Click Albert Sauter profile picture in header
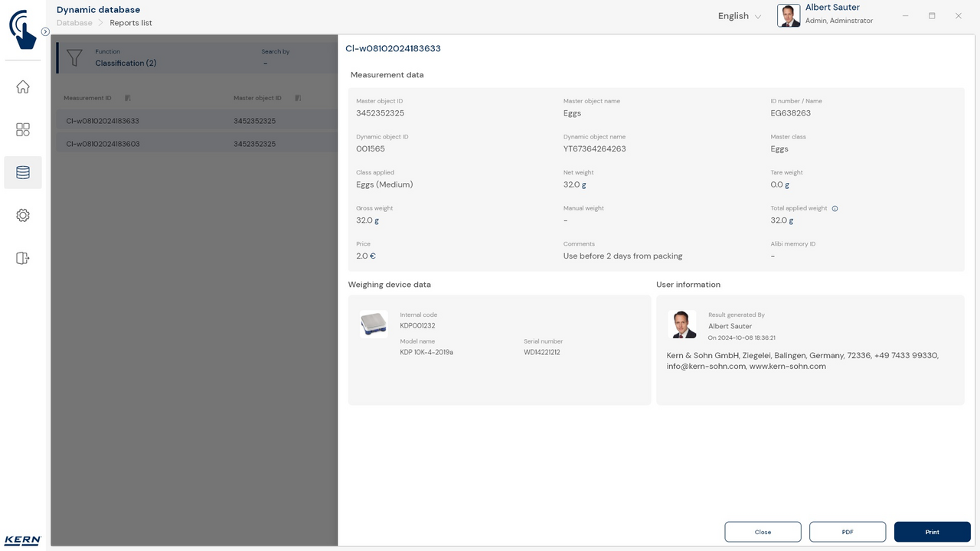The width and height of the screenshot is (980, 551). [x=789, y=16]
